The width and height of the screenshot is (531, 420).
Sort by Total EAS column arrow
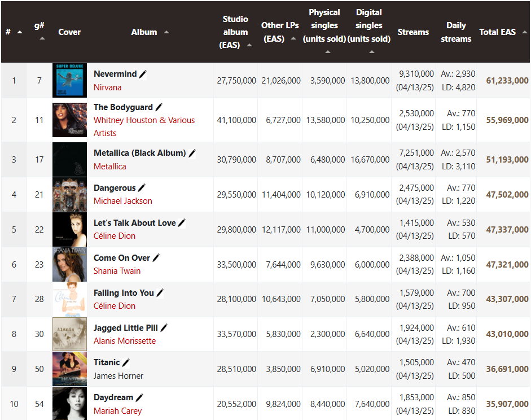coord(525,32)
